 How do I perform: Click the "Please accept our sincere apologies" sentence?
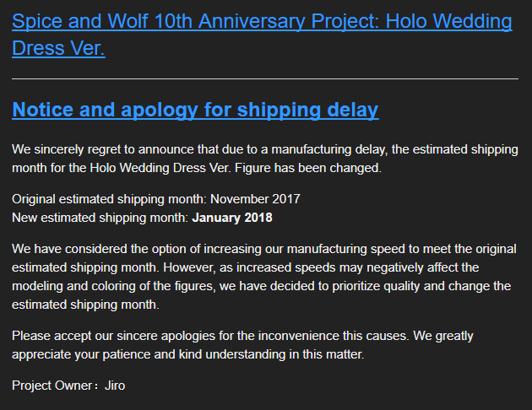212,336
